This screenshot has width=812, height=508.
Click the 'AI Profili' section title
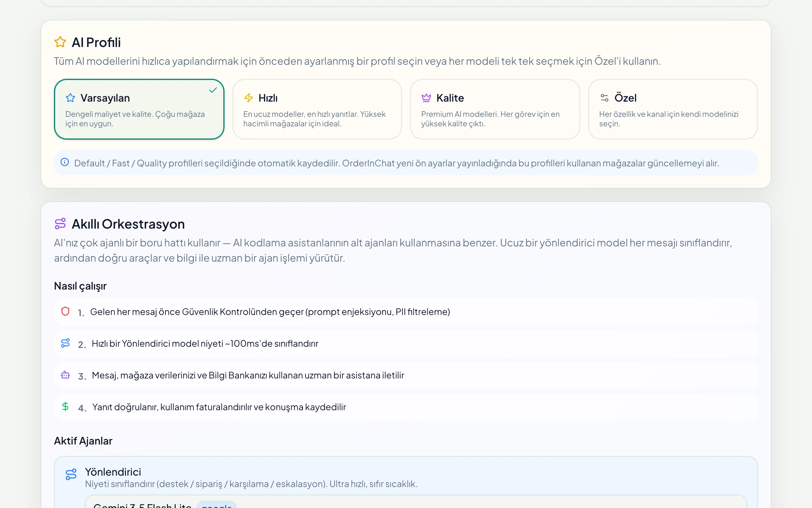[96, 42]
